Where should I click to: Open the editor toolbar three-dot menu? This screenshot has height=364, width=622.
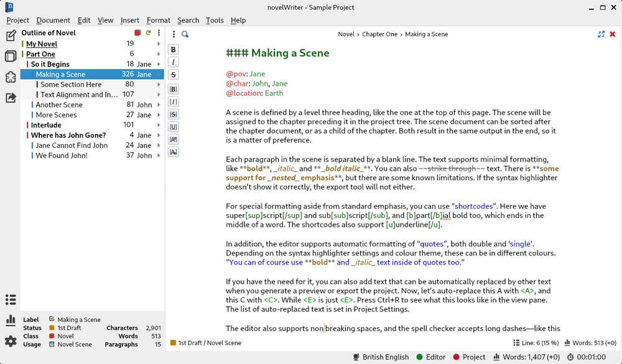[174, 34]
